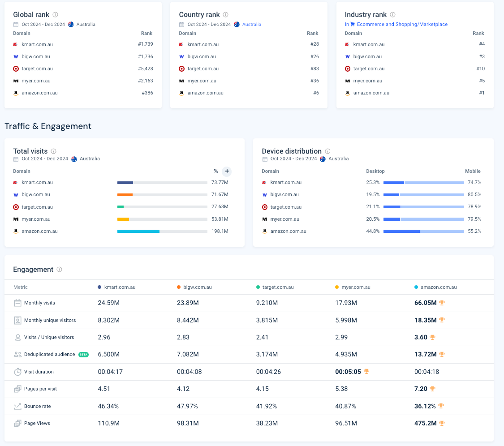Screen dimensions: 504x446
Task: Click kmart.com.au dot in Engagement header
Action: click(99, 287)
